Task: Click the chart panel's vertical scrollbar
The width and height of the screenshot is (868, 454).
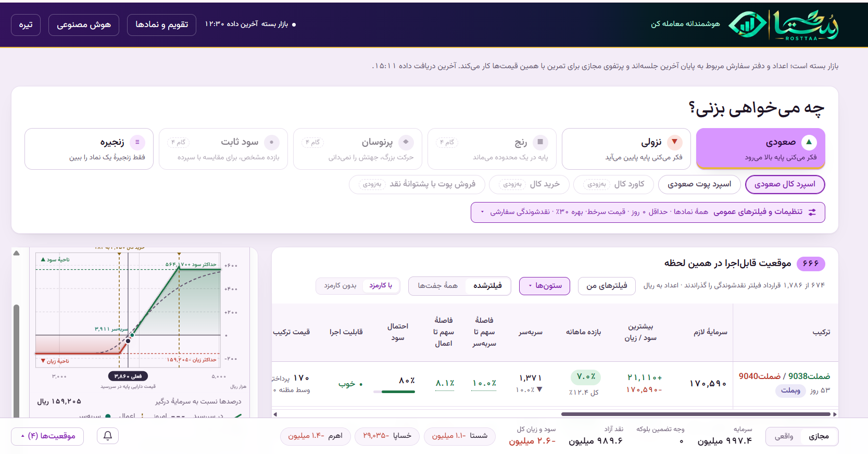Action: coord(16,360)
